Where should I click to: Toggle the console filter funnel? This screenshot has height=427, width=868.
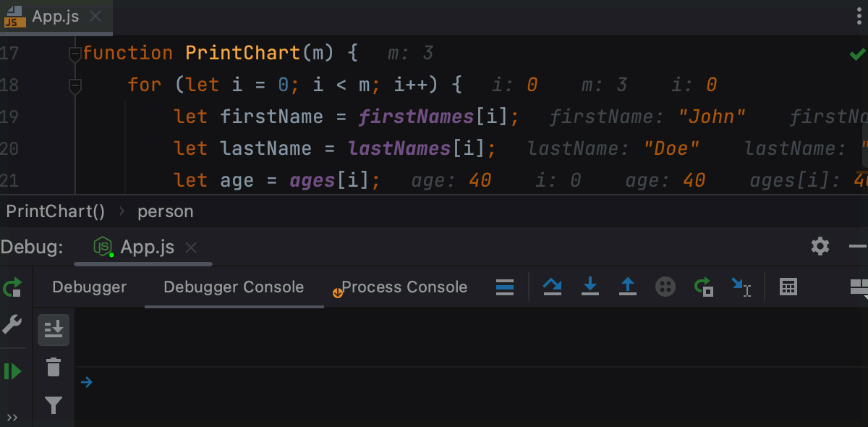54,405
